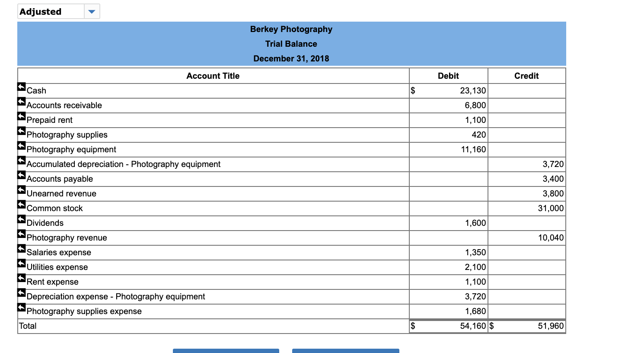Click the arrow icon beside Photography equipment
Viewport: 644px width, 353px height.
pos(22,146)
